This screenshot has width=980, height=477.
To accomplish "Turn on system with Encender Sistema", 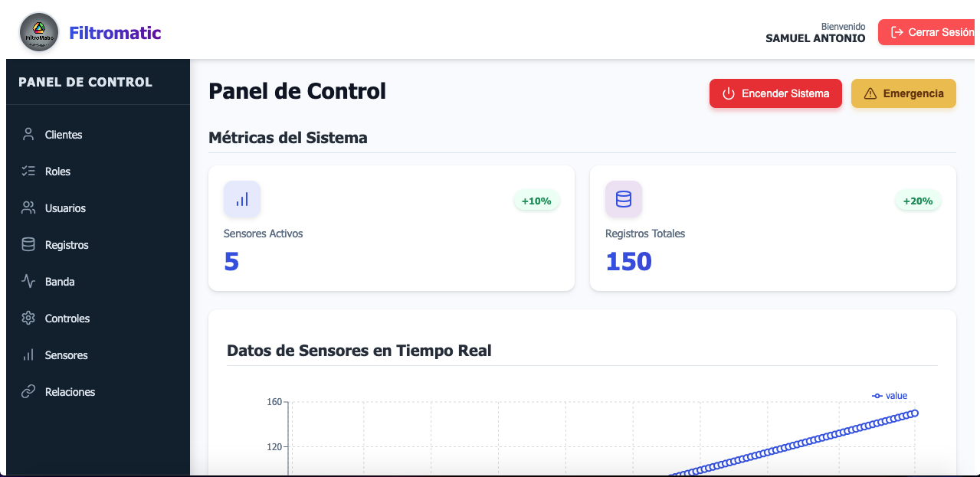I will (x=775, y=93).
